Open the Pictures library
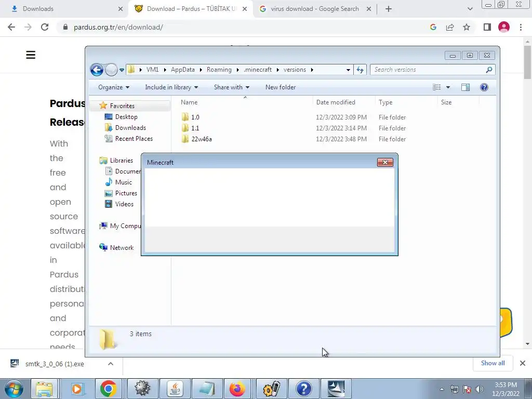Viewport: 532px width, 399px height. click(126, 193)
